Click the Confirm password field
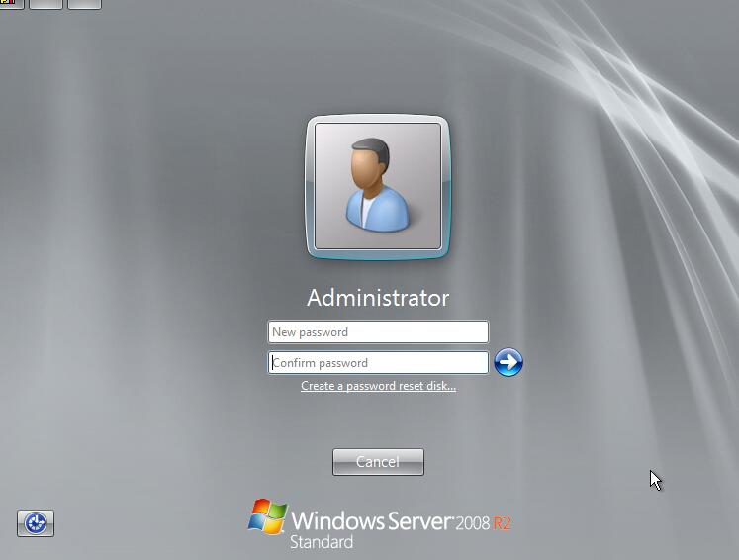This screenshot has height=560, width=739. pos(378,362)
